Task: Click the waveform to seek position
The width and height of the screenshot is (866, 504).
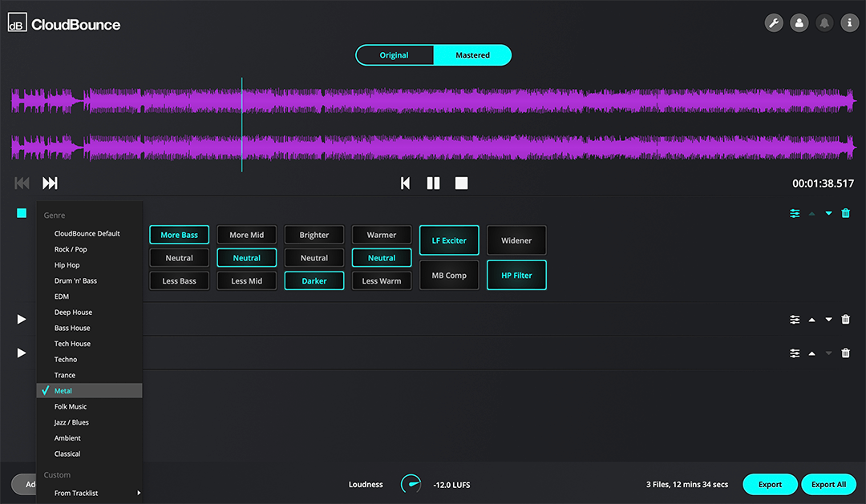Action: point(481,124)
